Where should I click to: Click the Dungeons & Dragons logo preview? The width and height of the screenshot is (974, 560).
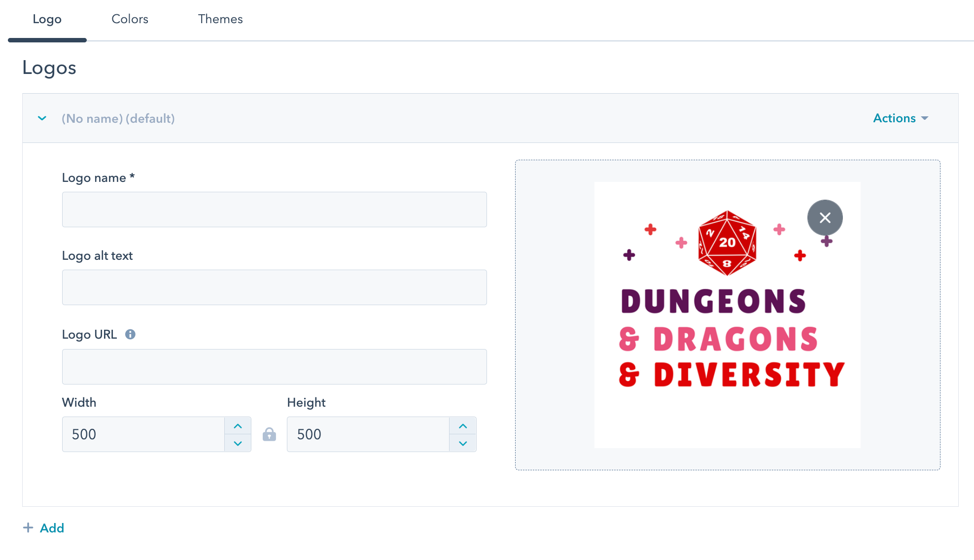point(728,315)
